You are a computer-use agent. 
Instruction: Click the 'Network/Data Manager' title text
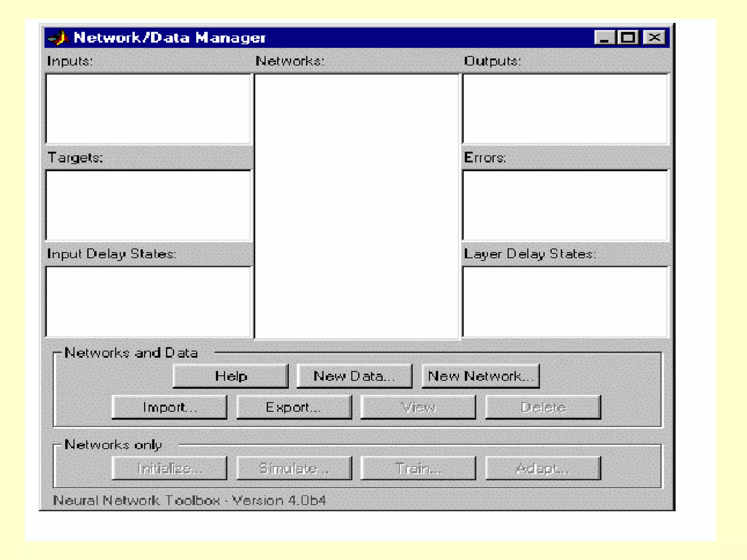tap(170, 38)
